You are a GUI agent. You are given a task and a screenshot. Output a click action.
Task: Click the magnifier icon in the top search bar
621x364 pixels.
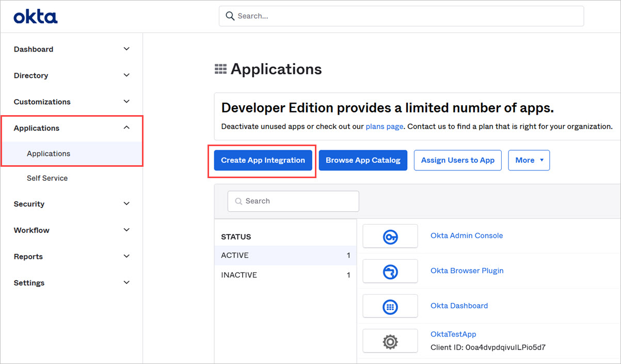click(x=230, y=16)
